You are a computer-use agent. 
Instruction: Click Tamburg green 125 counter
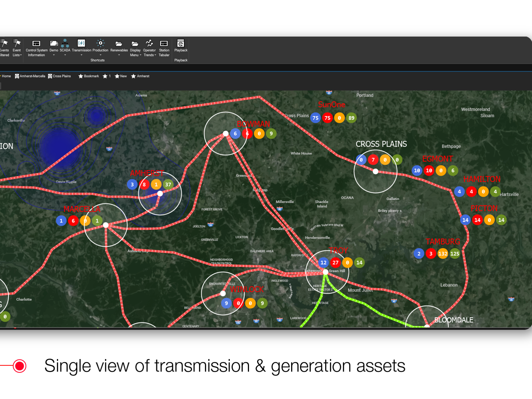[455, 253]
